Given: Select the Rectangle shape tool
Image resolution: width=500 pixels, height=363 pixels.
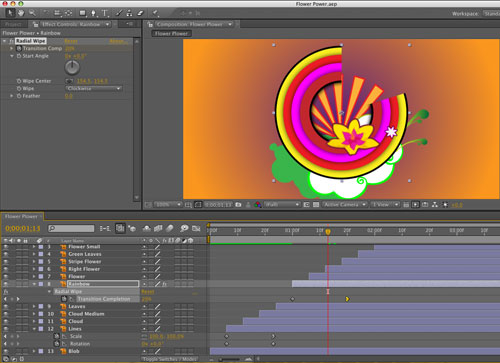Looking at the screenshot, I should 82,13.
